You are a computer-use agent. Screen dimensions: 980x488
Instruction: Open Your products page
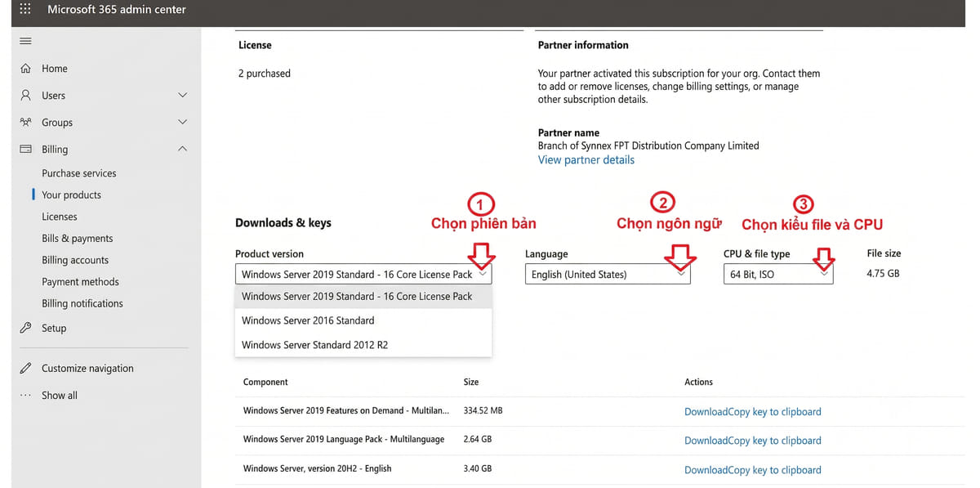point(72,195)
